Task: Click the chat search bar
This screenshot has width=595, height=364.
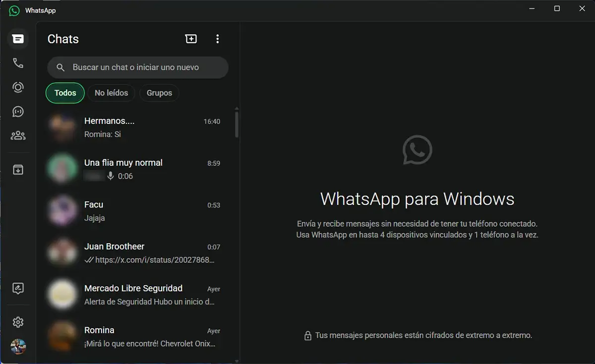Action: (x=137, y=67)
